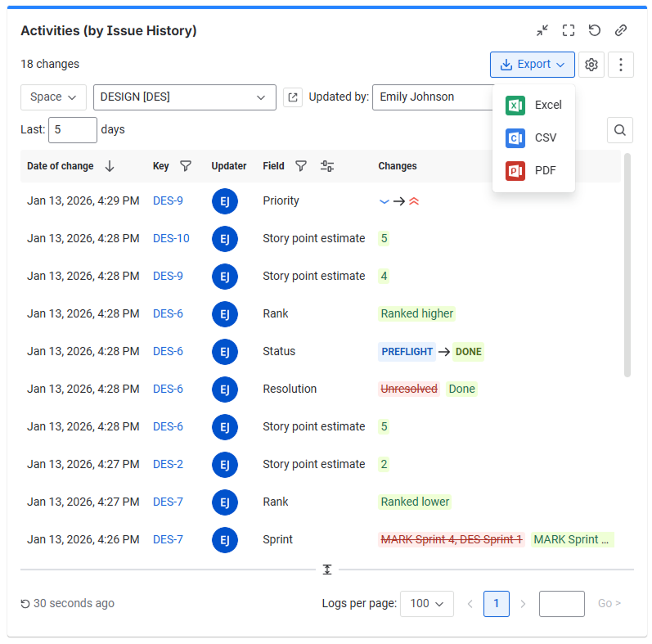Open the Export dropdown
The image size is (652, 644).
tap(533, 65)
